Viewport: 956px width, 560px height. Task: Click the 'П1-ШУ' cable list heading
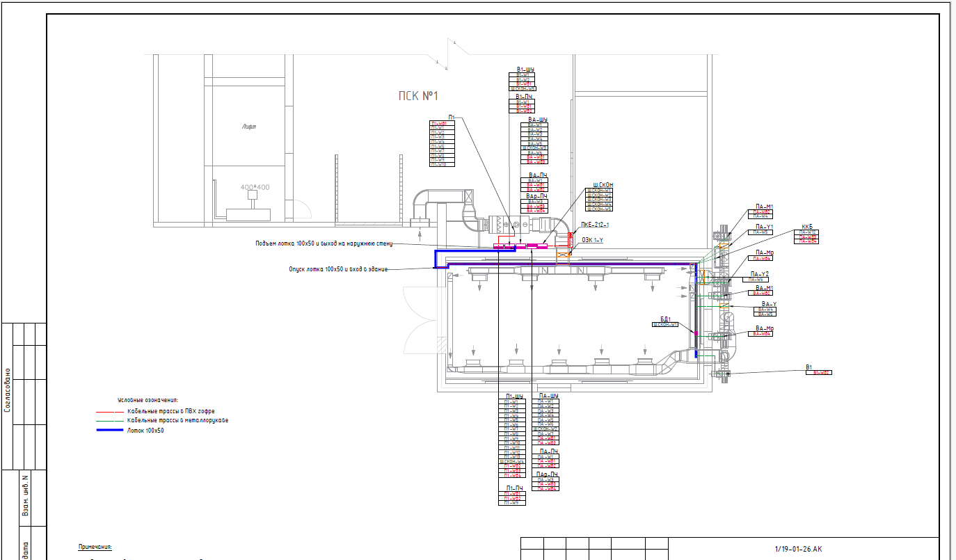click(x=514, y=396)
